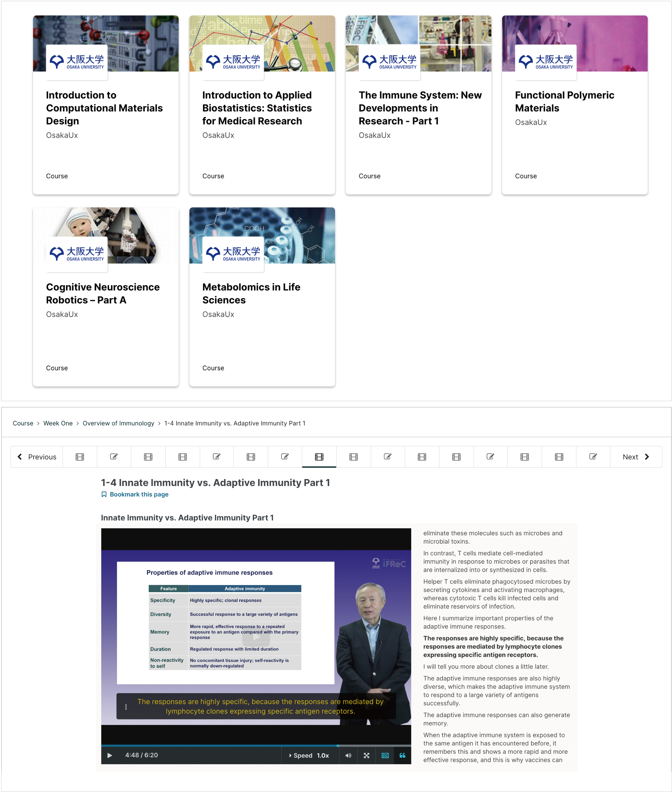
Task: Toggle the transcript quote icon
Action: [x=402, y=755]
